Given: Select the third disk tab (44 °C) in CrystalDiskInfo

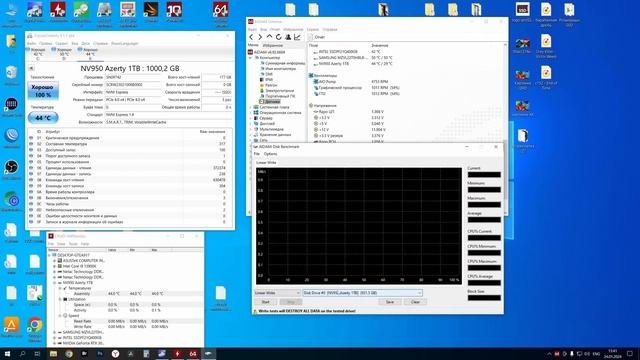Looking at the screenshot, I should (x=89, y=53).
